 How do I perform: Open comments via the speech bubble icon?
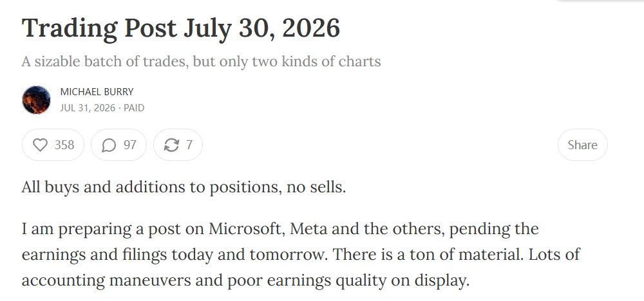click(x=108, y=145)
